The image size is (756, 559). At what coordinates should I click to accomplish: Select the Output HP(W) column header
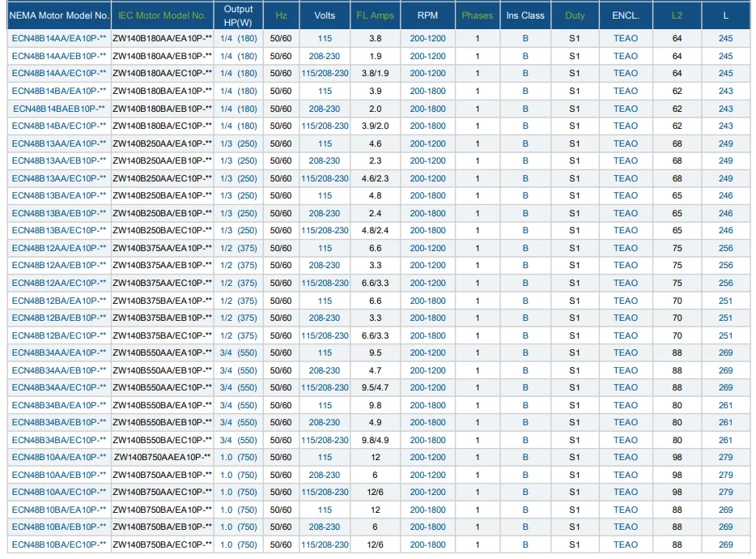238,15
